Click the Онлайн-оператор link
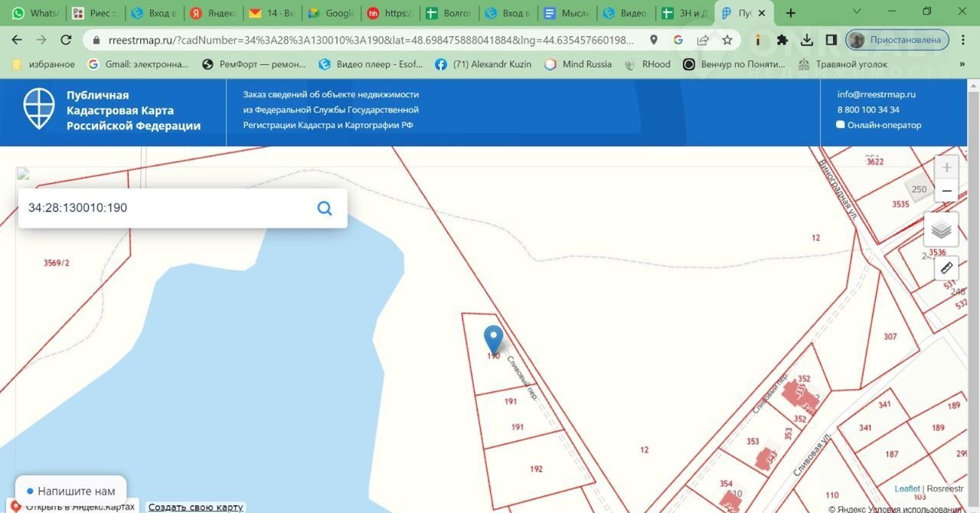The width and height of the screenshot is (980, 513). (884, 125)
